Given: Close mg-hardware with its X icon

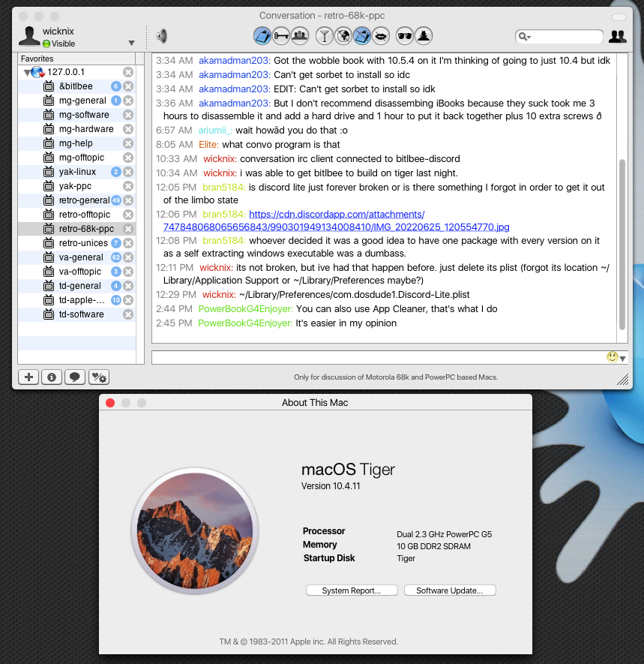Looking at the screenshot, I should click(x=128, y=129).
